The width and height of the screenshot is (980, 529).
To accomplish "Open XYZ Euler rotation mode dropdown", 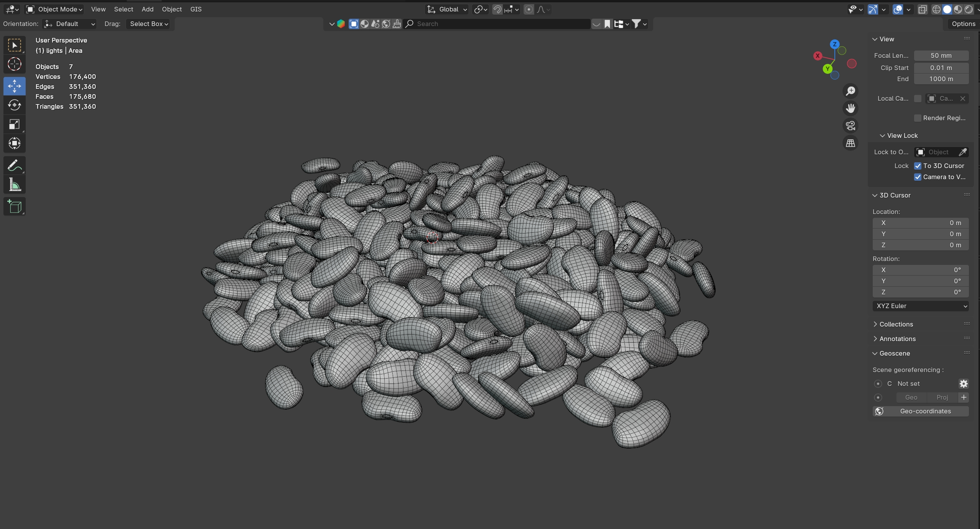I will (921, 306).
